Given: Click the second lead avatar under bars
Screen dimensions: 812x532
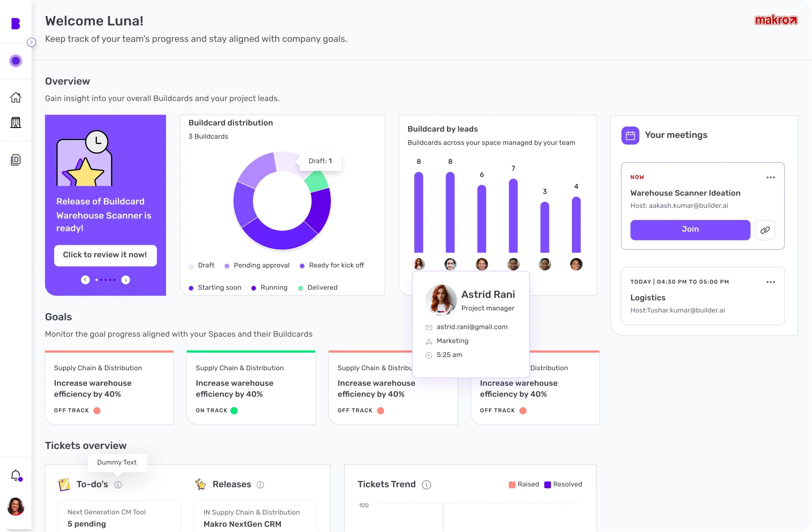Looking at the screenshot, I should 450,264.
